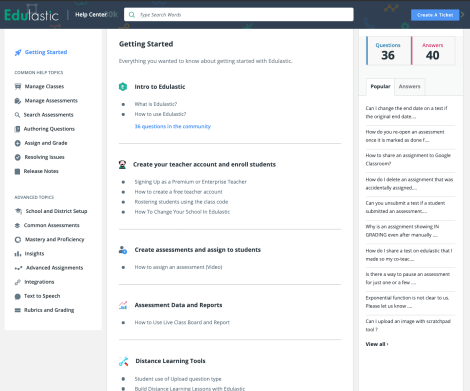Image resolution: width=470 pixels, height=391 pixels.
Task: Click the Advanced Assignments icon
Action: tap(18, 268)
